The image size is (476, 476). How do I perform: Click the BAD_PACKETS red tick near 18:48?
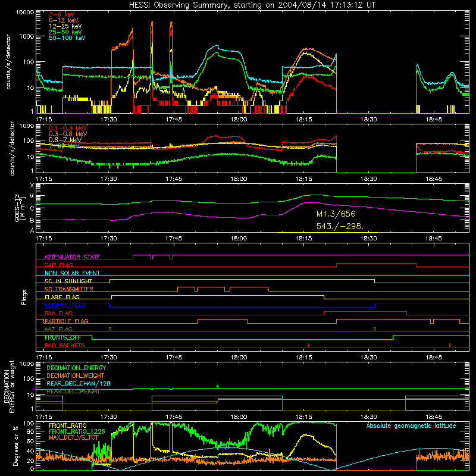point(450,345)
